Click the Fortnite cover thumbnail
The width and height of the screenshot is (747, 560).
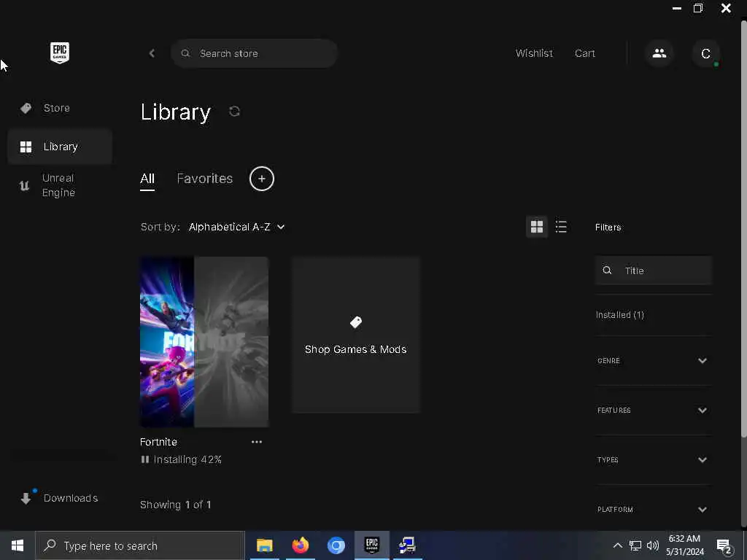tap(204, 342)
